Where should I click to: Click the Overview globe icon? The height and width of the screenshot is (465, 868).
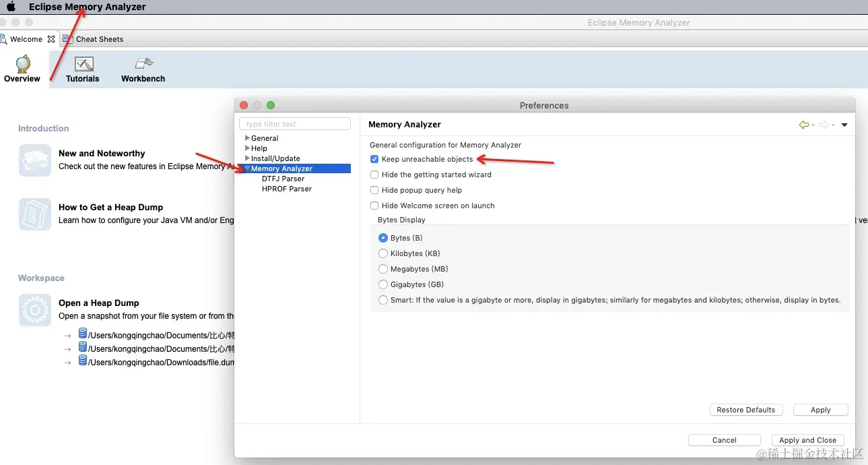point(23,64)
